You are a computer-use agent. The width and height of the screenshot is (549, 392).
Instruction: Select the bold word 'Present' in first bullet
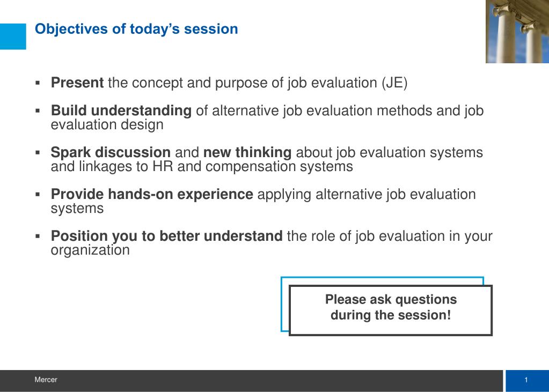(77, 83)
